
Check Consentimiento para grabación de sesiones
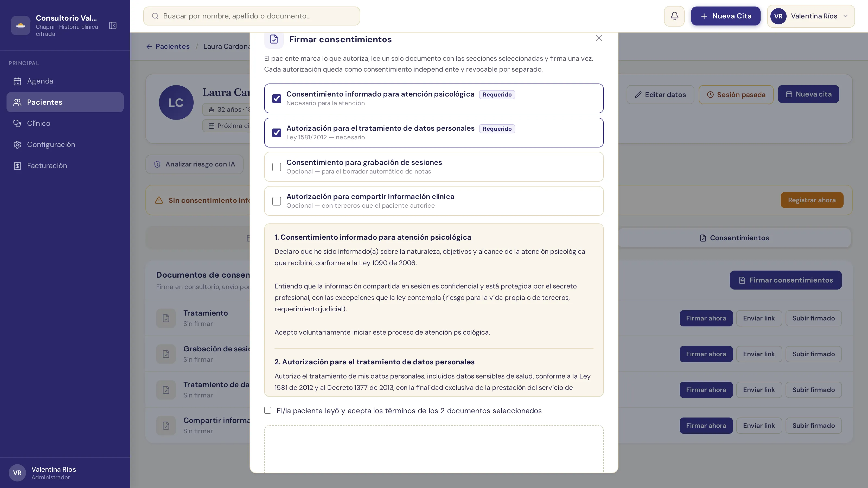277,167
